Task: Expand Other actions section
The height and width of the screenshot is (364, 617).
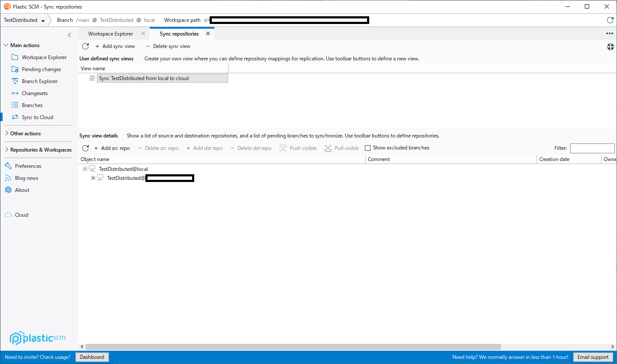Action: coord(6,134)
